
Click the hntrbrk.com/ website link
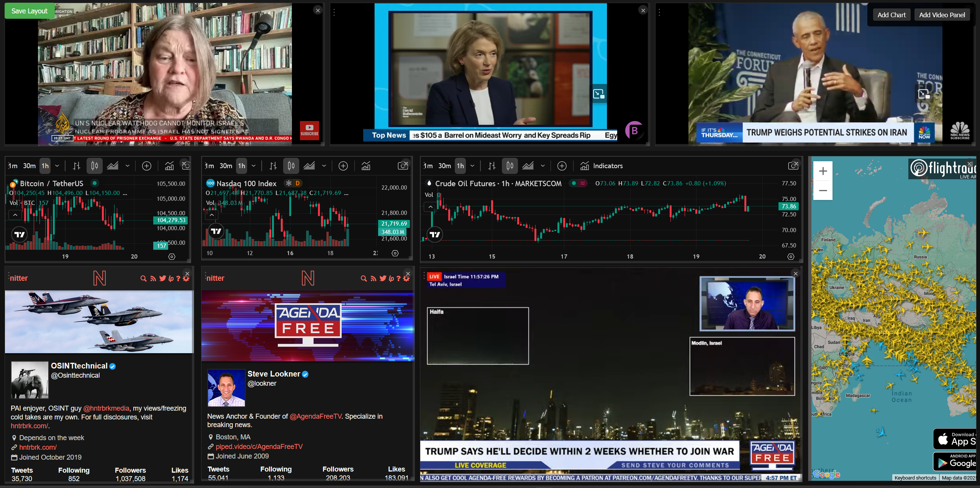coord(38,447)
